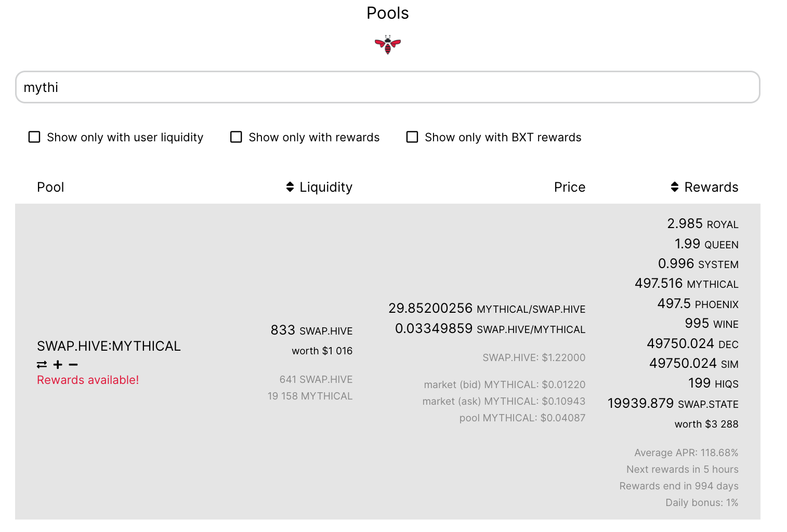Viewport: 787px width, 532px height.
Task: Add liquidity with the plus icon
Action: coord(58,365)
